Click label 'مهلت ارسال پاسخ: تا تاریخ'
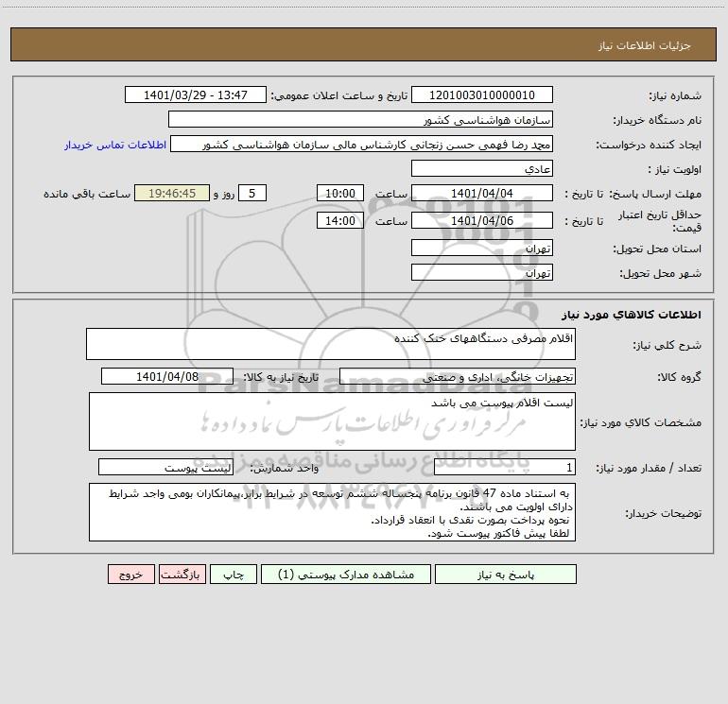This screenshot has width=728, height=704. coord(633,194)
